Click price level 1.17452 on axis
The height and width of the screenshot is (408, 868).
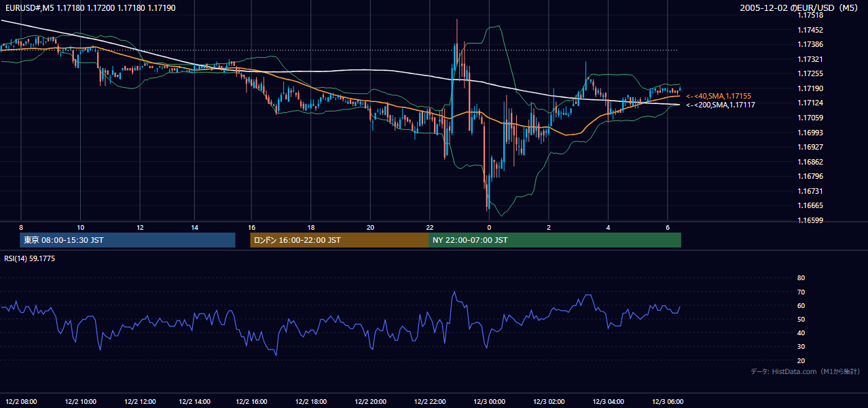click(810, 30)
